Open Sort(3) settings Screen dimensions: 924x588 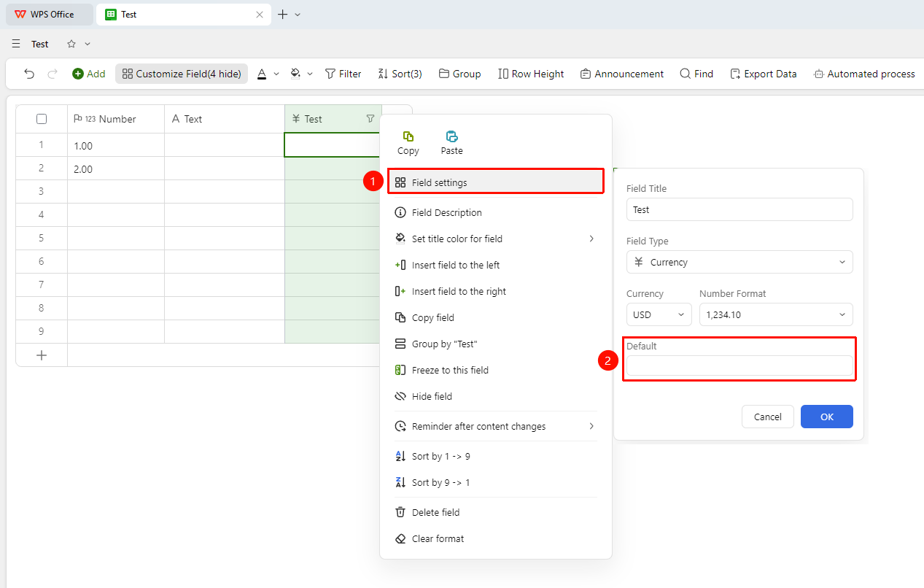pyautogui.click(x=400, y=74)
